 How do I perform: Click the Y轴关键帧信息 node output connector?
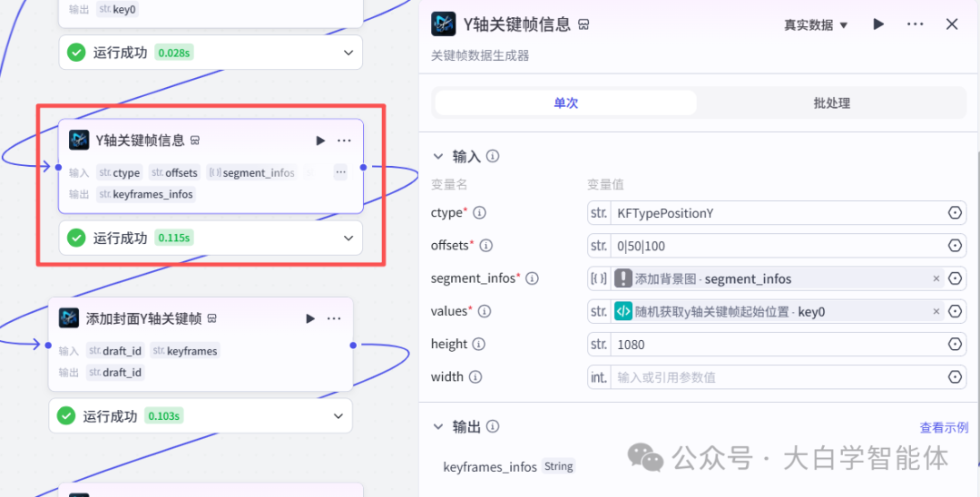point(363,167)
